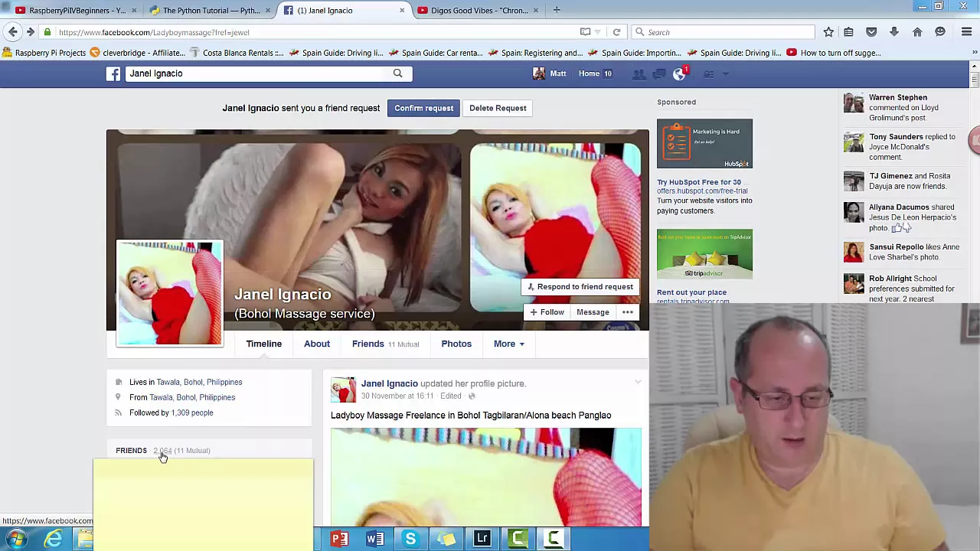The image size is (980, 551).
Task: Open Facebook messages icon
Action: tap(658, 74)
